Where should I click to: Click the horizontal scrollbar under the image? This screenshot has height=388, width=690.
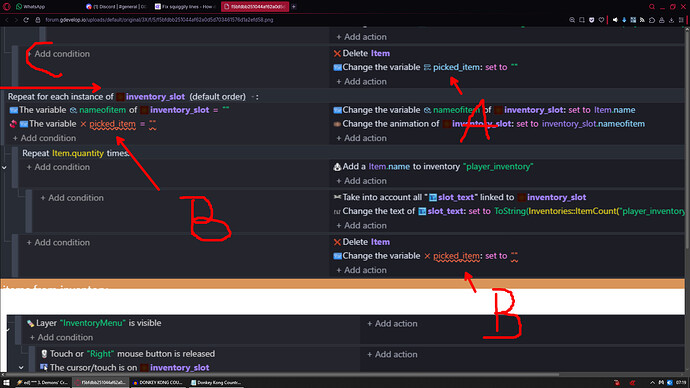(x=282, y=375)
